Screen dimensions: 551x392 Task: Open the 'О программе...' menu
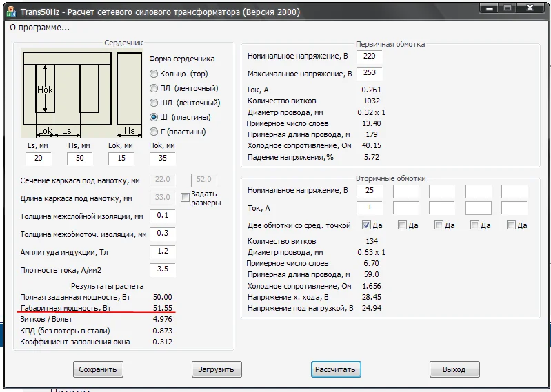click(x=39, y=28)
